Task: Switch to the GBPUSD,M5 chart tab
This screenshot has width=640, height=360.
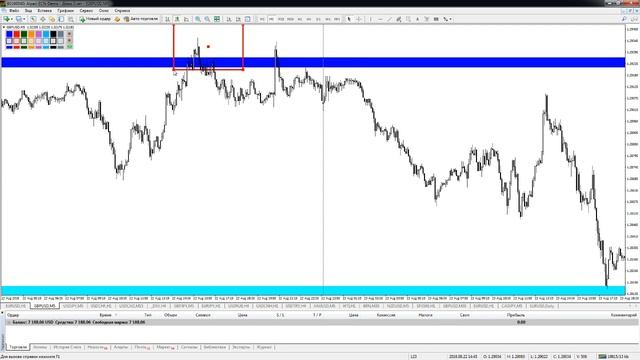Action: [44, 306]
